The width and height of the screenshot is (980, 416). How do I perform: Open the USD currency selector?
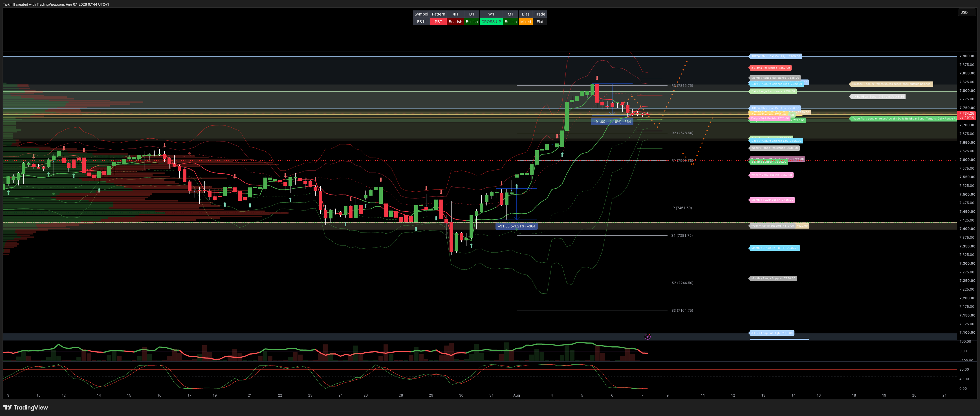[966, 12]
